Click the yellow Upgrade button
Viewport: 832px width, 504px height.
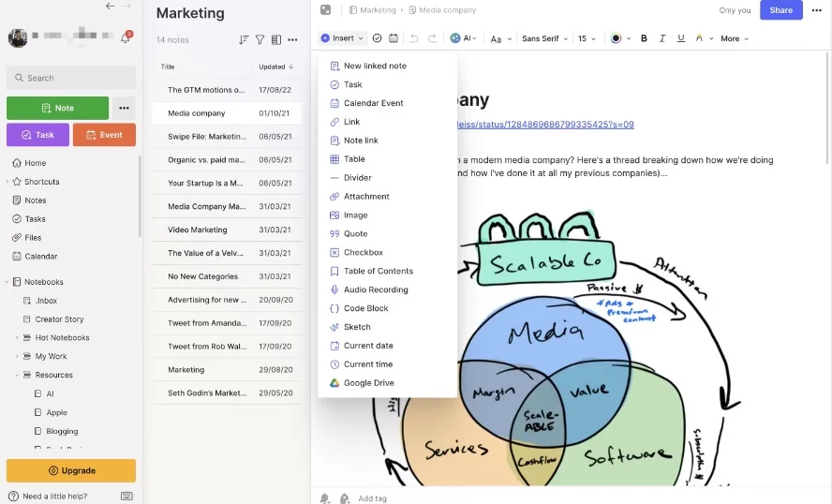click(x=71, y=470)
